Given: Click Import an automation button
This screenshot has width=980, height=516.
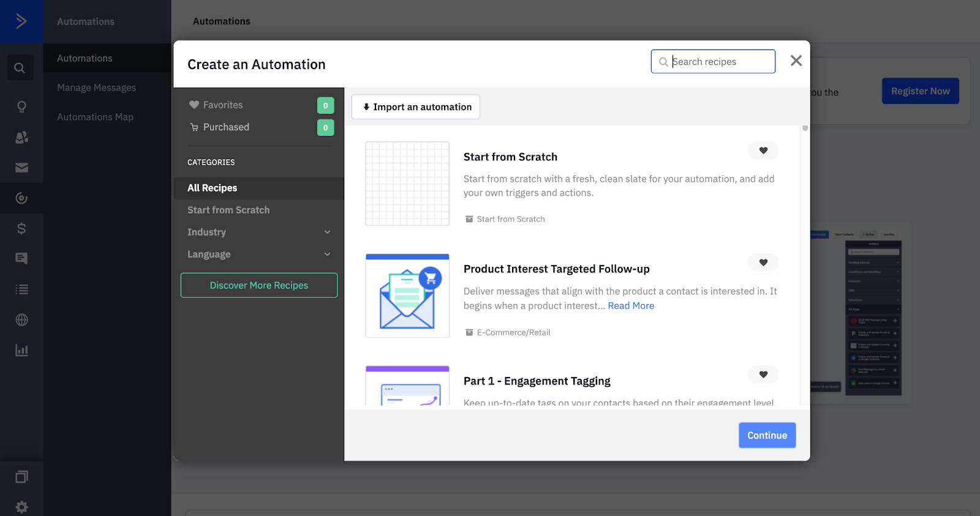Looking at the screenshot, I should tap(416, 107).
